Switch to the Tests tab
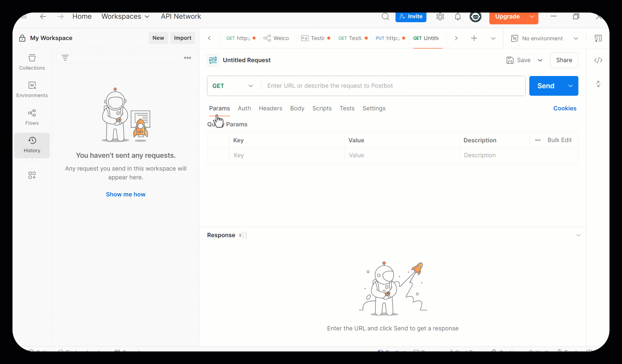This screenshot has width=622, height=364. pyautogui.click(x=347, y=108)
